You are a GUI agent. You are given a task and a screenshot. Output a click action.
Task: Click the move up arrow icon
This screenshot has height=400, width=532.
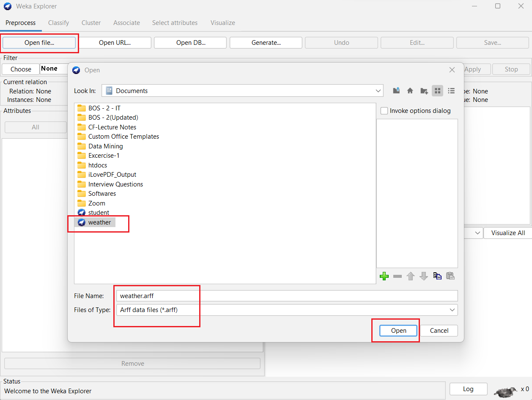(x=410, y=276)
